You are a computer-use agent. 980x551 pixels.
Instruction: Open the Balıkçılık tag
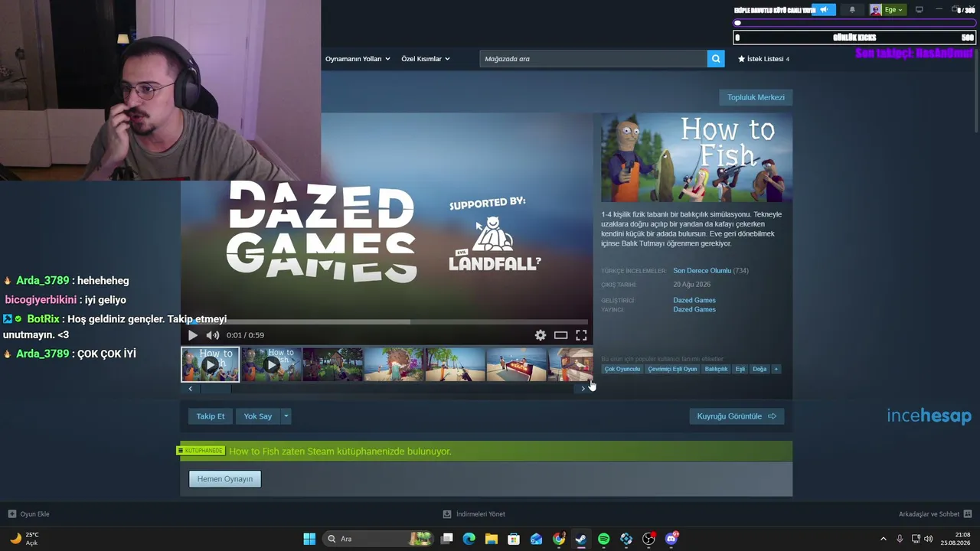tap(717, 369)
